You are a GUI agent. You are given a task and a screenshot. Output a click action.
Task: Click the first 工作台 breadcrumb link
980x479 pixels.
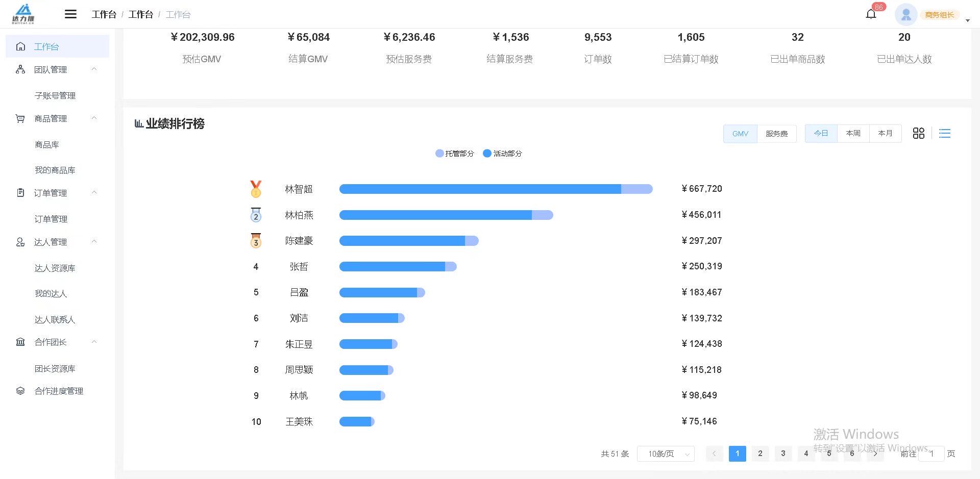(104, 14)
